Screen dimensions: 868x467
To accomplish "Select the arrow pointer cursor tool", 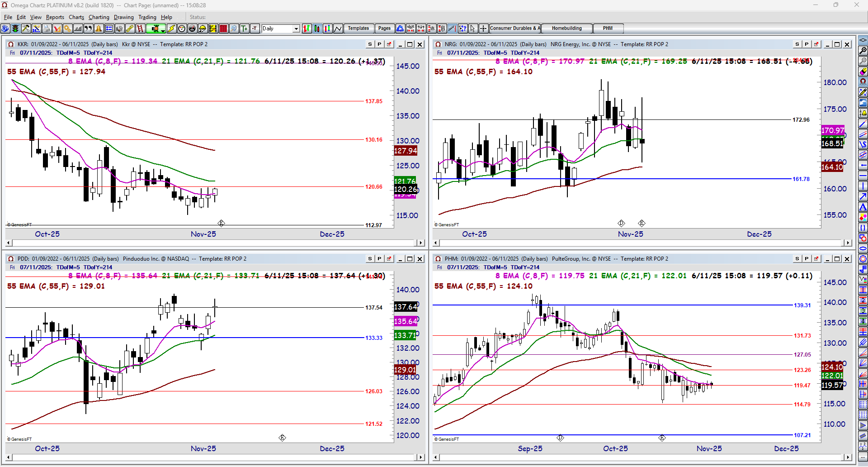I will point(473,29).
